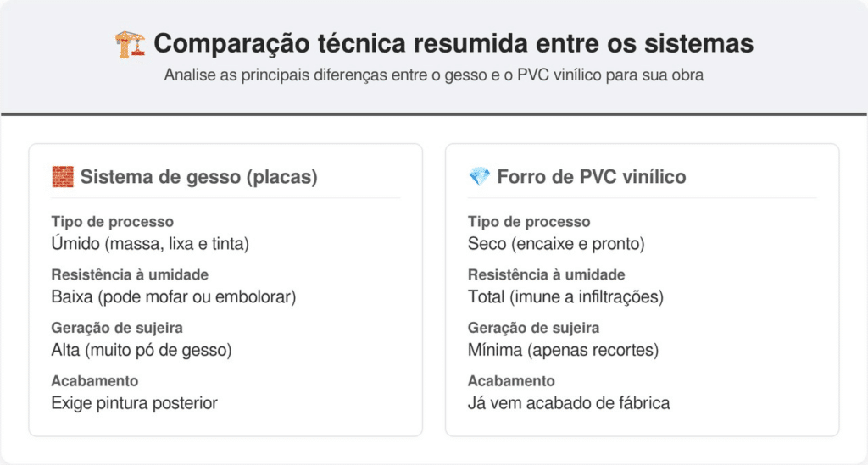
Task: Click the subtitle about gesso and PVC vinílico
Action: 433,75
